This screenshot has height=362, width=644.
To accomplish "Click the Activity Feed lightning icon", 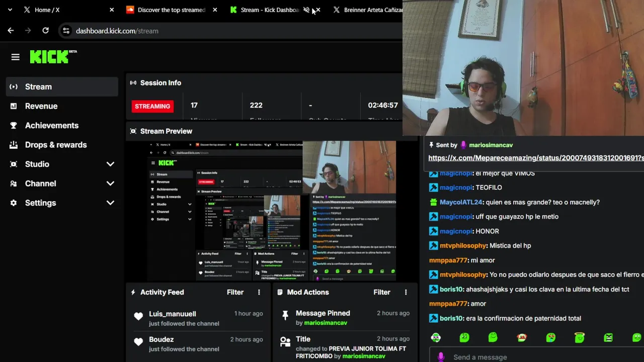I will [133, 292].
